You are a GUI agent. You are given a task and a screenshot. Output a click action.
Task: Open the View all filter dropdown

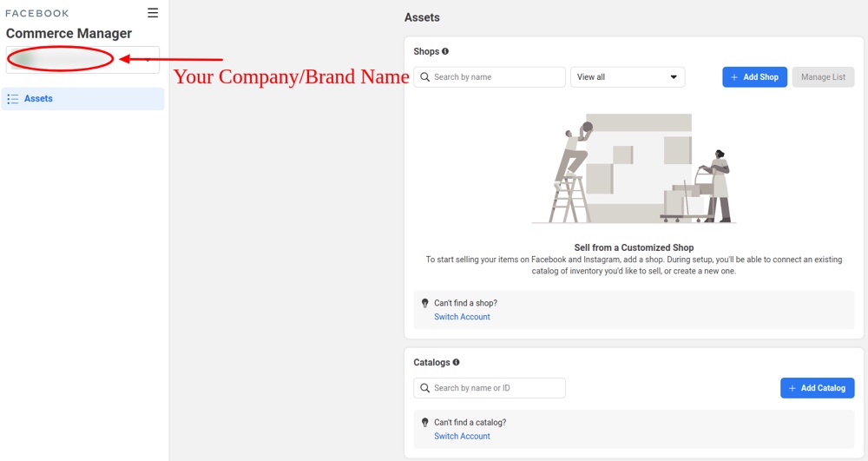tap(627, 77)
